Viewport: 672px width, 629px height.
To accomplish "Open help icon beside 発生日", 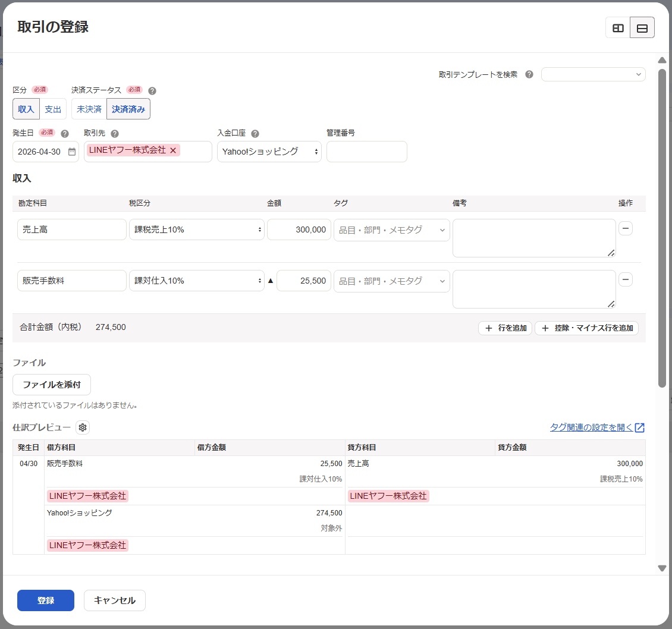I will [65, 134].
